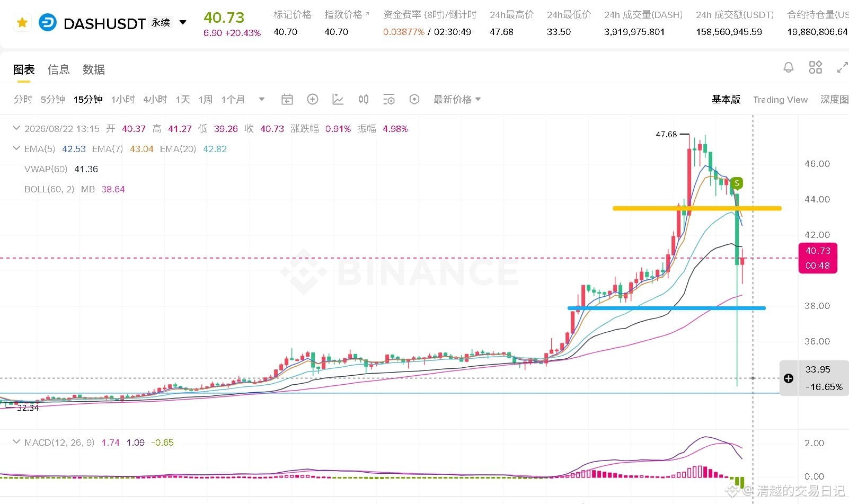The height and width of the screenshot is (504, 849).
Task: Click the 6.90 +20.43% price change text
Action: coord(232,33)
